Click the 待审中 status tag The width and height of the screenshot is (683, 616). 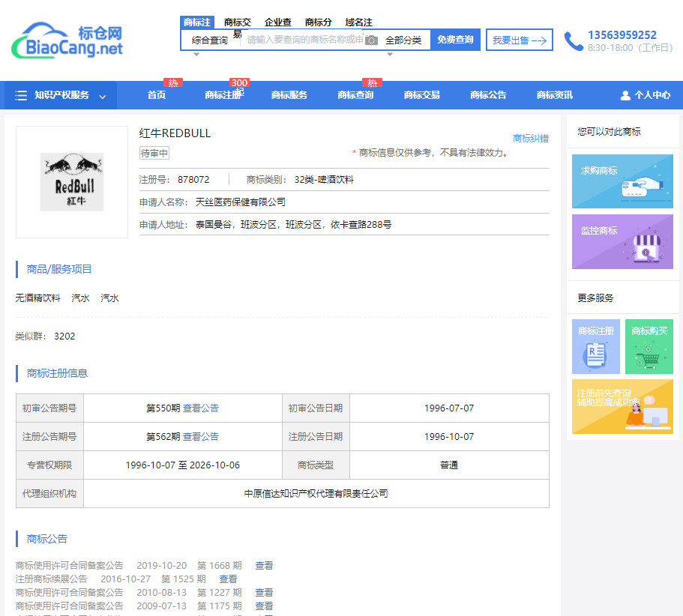point(154,153)
